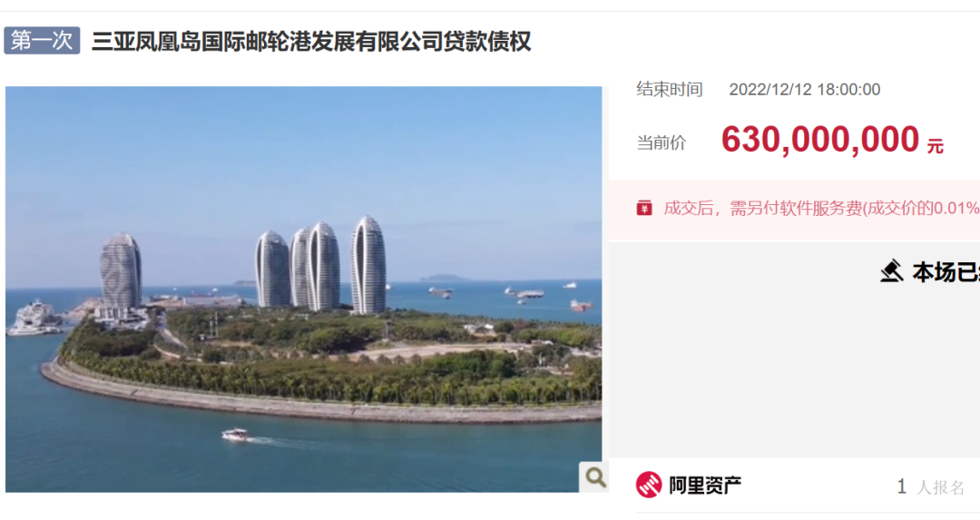
Task: Click the 2022/12/12 18:00:00 end time
Action: (x=804, y=89)
